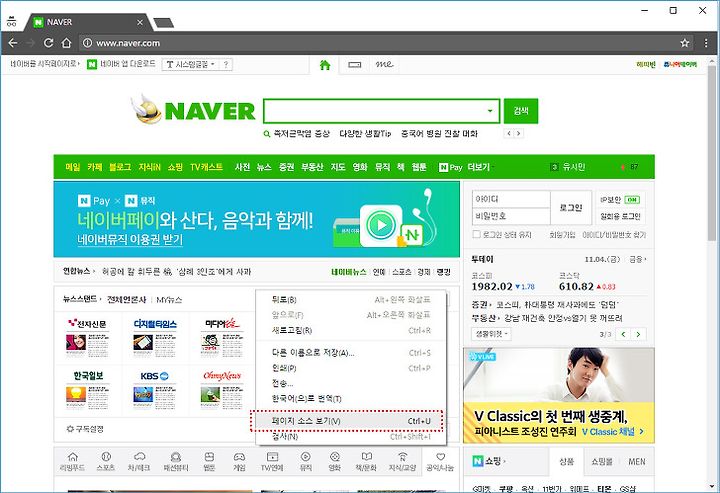
Task: Click the 비밀번호 input field
Action: (x=511, y=216)
